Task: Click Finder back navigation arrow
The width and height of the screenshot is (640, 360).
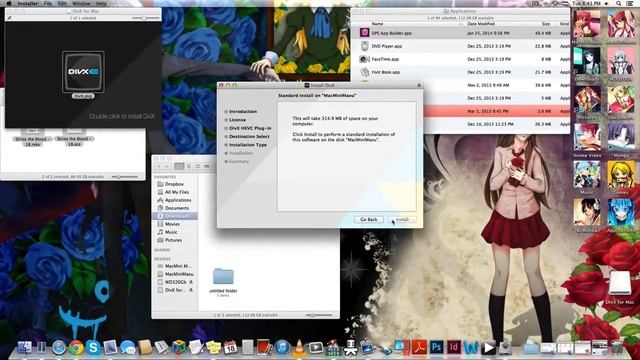Action: click(159, 166)
